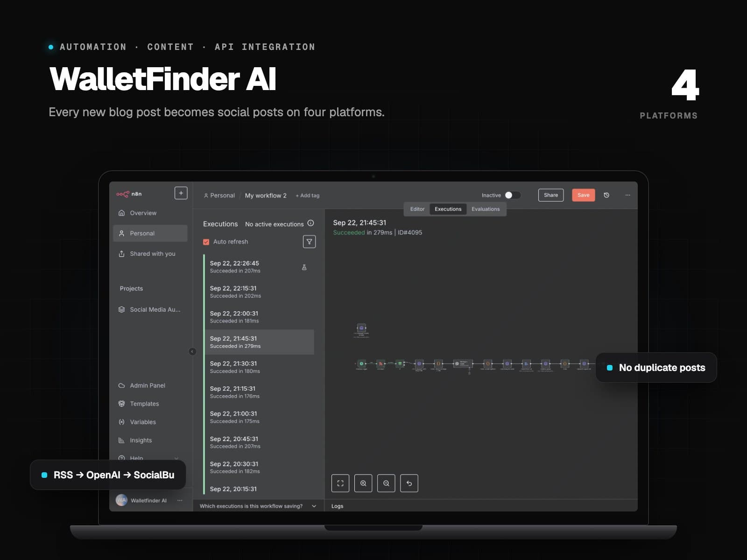Open the Social Media Au... project

click(150, 309)
